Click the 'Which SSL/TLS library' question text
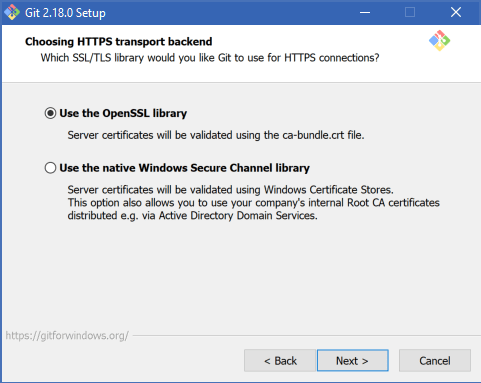The width and height of the screenshot is (481, 383). [x=210, y=58]
